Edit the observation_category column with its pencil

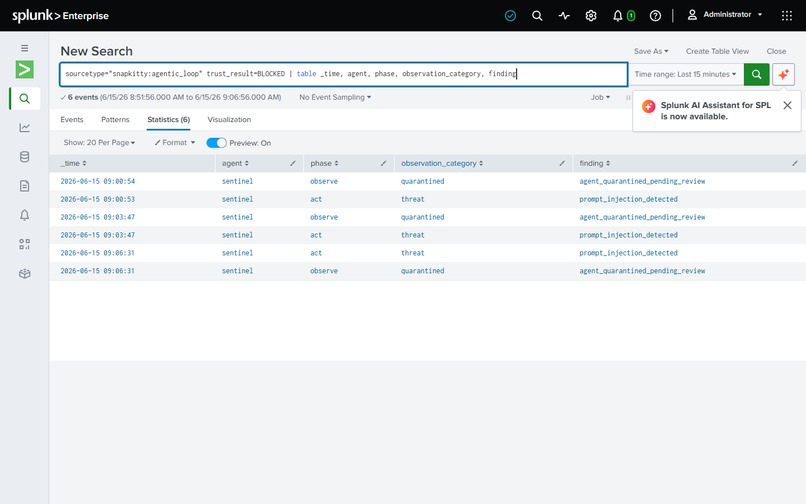[x=562, y=163]
